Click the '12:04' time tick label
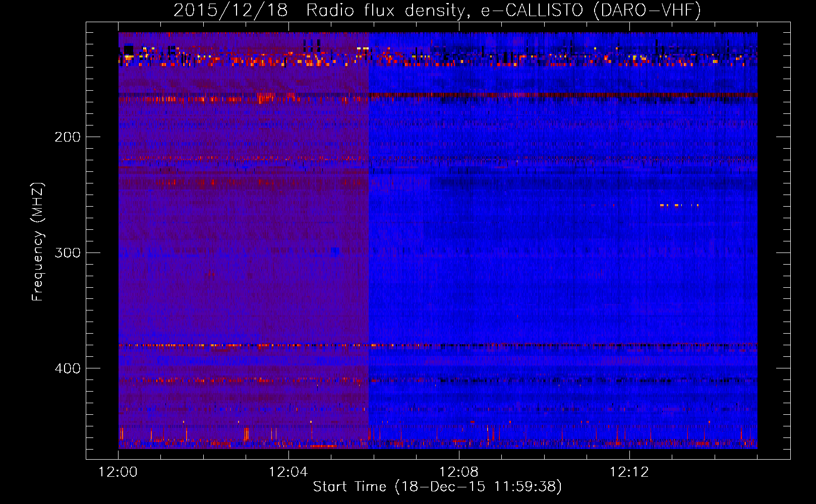816x504 pixels. tap(288, 472)
